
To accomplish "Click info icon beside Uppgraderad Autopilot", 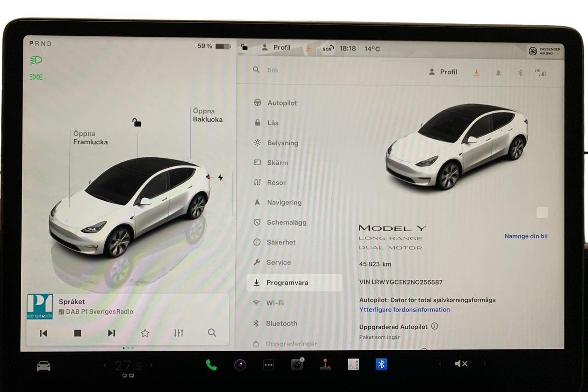I will [x=435, y=326].
